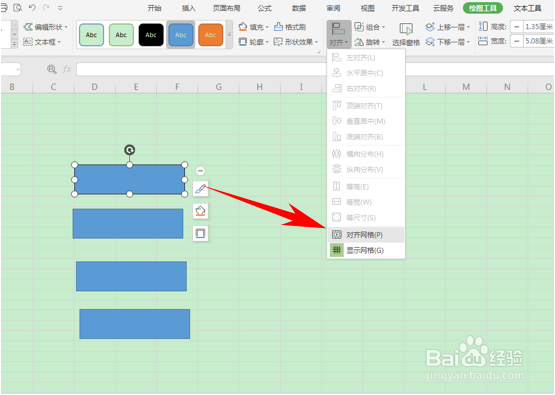This screenshot has width=555, height=395.
Task: Choose 纵向分布(V) in align menu
Action: pos(366,170)
